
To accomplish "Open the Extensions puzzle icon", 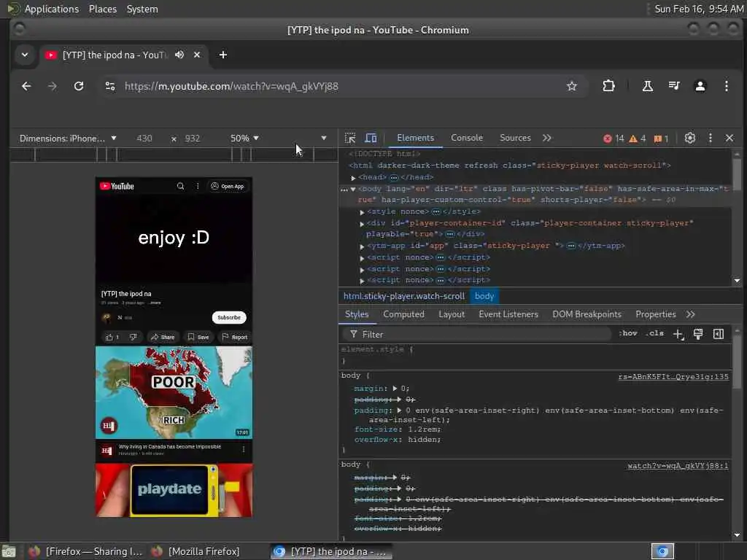I will pyautogui.click(x=608, y=86).
